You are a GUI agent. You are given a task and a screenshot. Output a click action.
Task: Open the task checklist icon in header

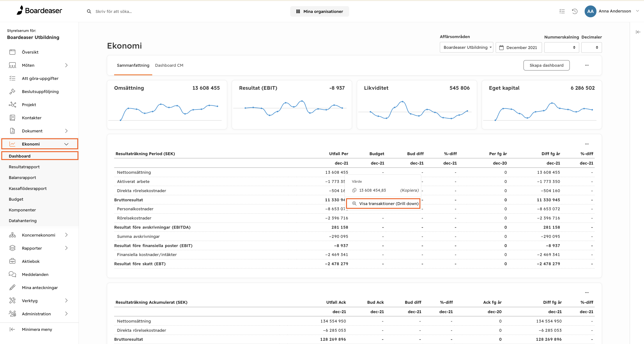pos(562,11)
